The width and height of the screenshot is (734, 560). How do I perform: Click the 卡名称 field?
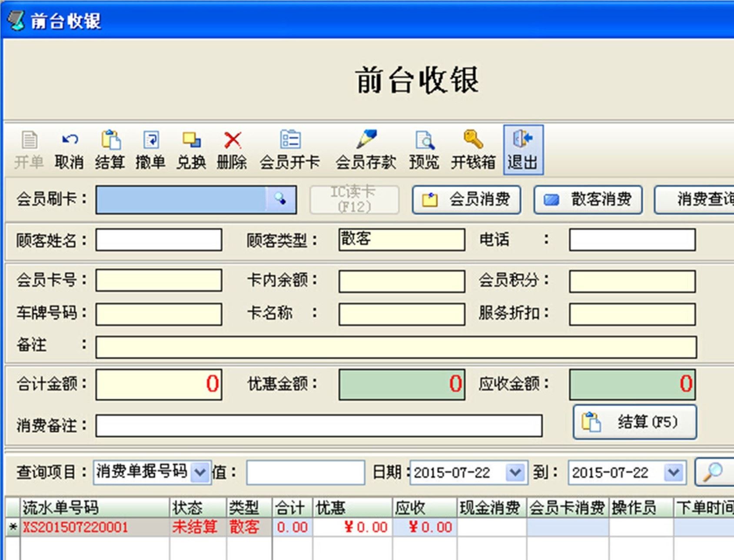click(x=402, y=314)
